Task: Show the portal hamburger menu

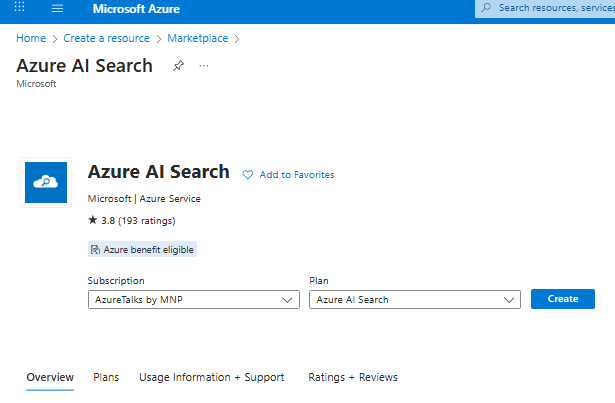Action: (57, 8)
